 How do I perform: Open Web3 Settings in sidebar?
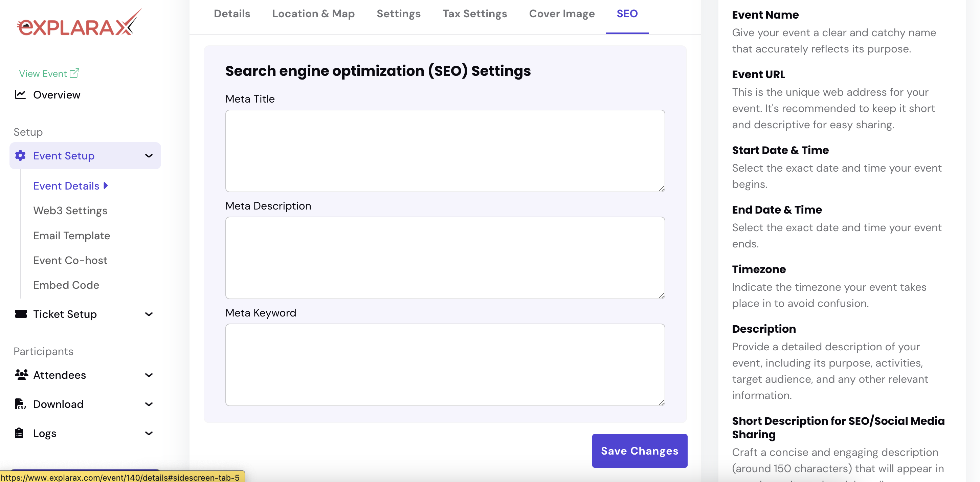click(70, 211)
